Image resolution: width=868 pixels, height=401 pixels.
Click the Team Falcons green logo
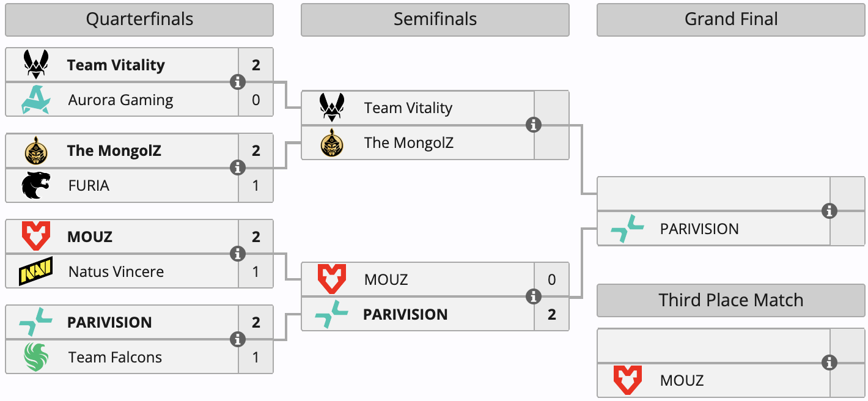pos(36,357)
